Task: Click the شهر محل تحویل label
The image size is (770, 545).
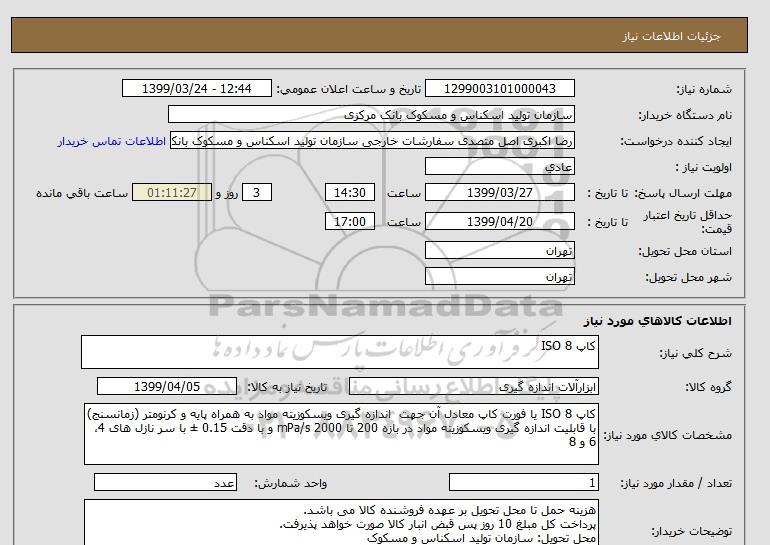Action: point(688,277)
